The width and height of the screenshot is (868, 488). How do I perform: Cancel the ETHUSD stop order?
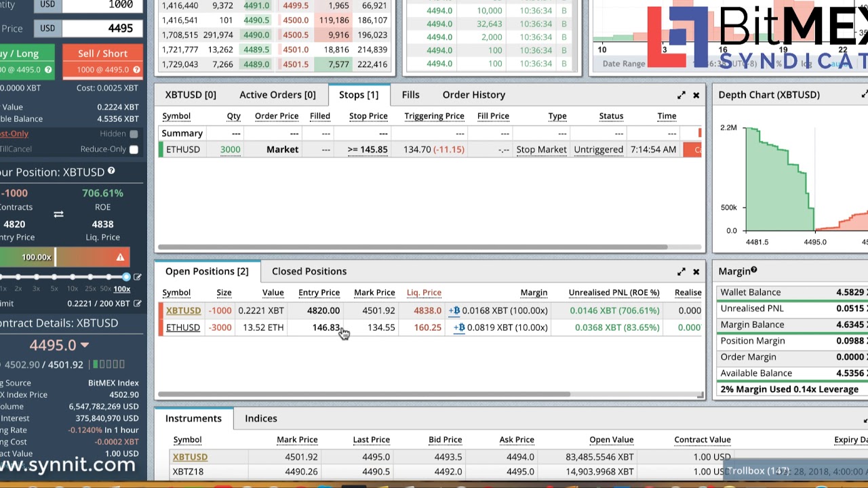(x=692, y=150)
